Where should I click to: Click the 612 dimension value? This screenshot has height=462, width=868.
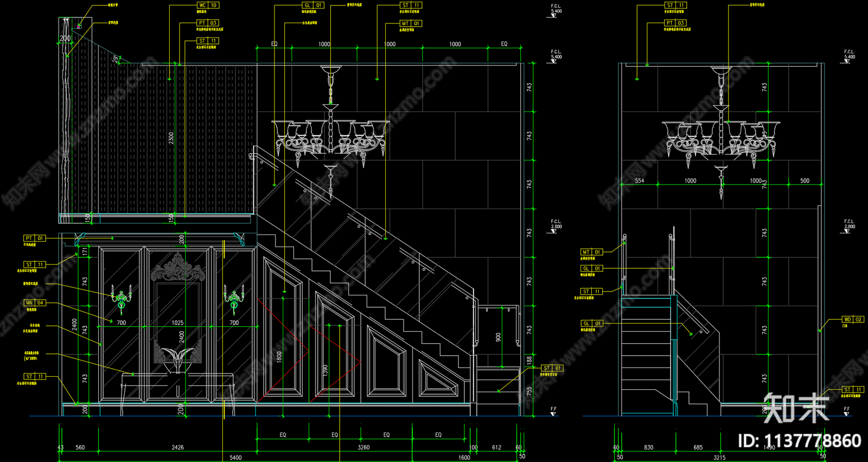click(496, 447)
